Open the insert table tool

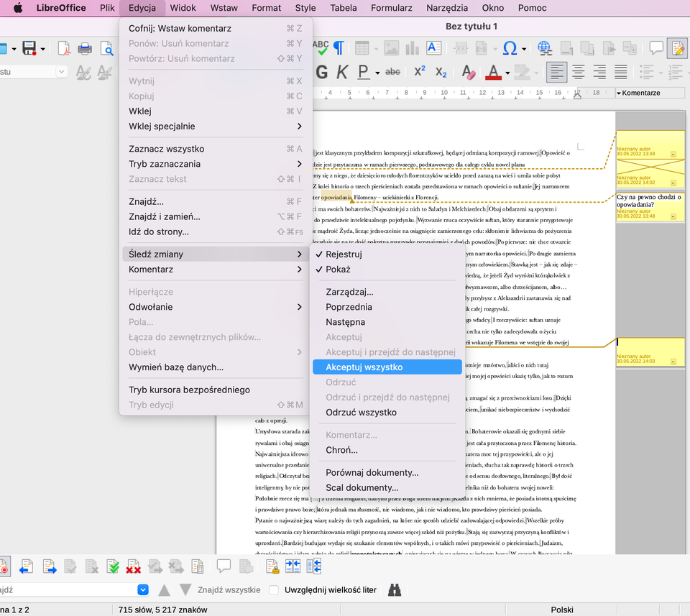(x=361, y=48)
